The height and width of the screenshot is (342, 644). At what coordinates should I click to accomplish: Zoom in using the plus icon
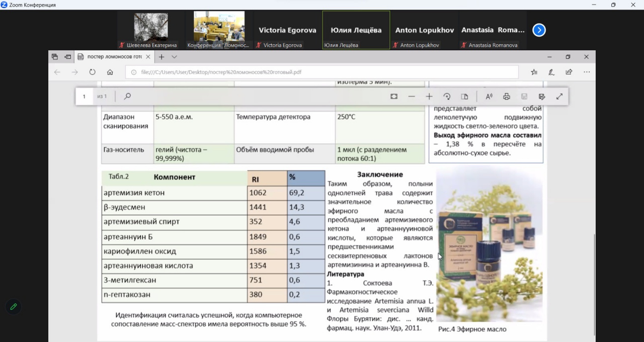tap(429, 97)
